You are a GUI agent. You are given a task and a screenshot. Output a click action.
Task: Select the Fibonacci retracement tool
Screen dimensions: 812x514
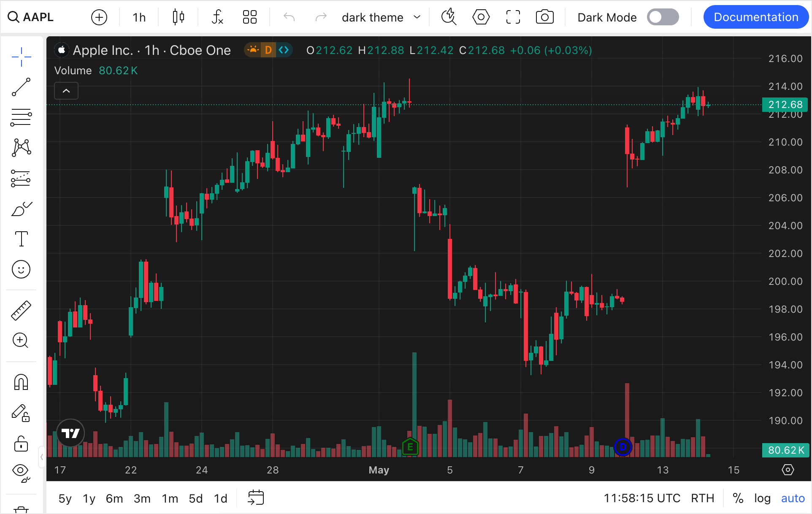[21, 117]
